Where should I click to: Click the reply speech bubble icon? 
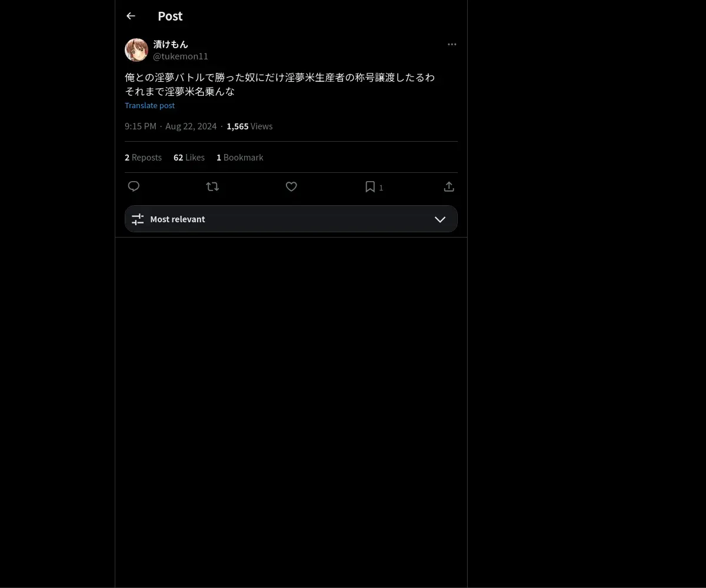click(x=134, y=186)
